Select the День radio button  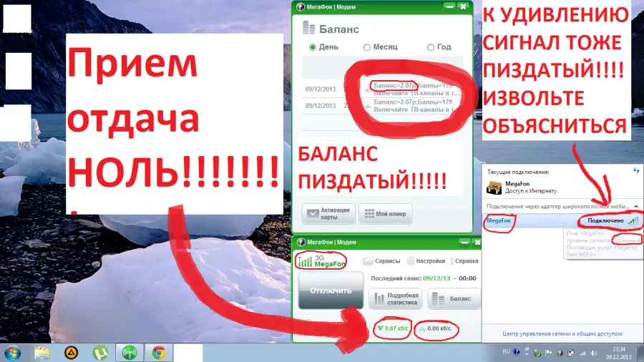coord(313,47)
